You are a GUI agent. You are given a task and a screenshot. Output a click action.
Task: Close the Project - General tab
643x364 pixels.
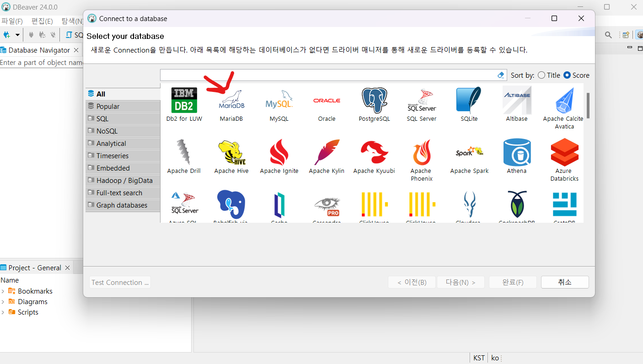click(x=68, y=268)
